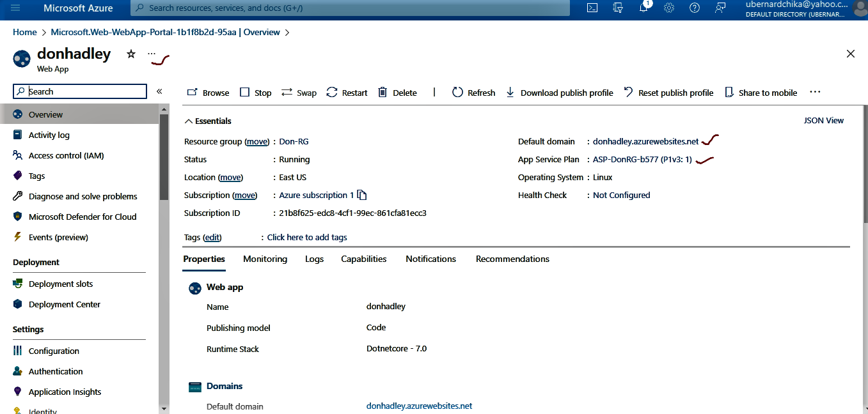Collapse the Essentials section
Screen dimensions: 868x414
coord(189,121)
